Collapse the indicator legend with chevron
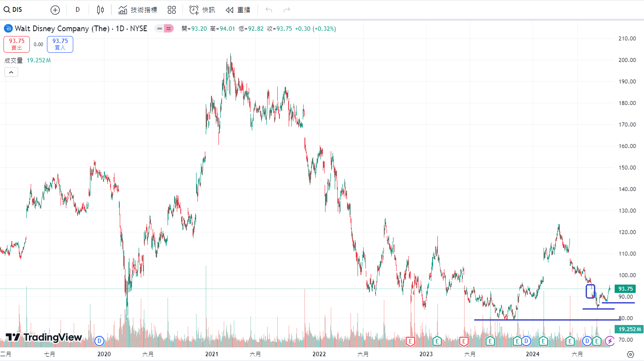The image size is (644, 361). click(x=11, y=72)
